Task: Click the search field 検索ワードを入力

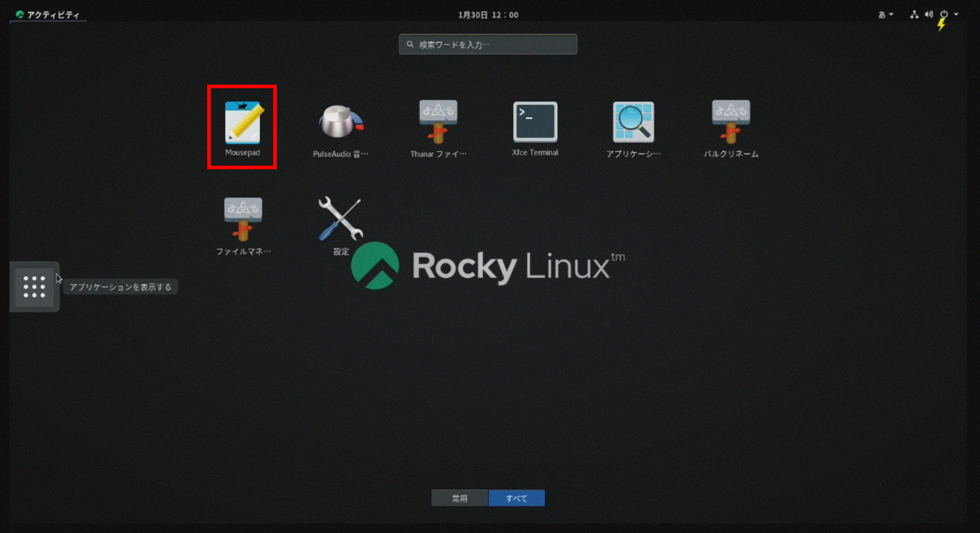Action: coord(488,44)
